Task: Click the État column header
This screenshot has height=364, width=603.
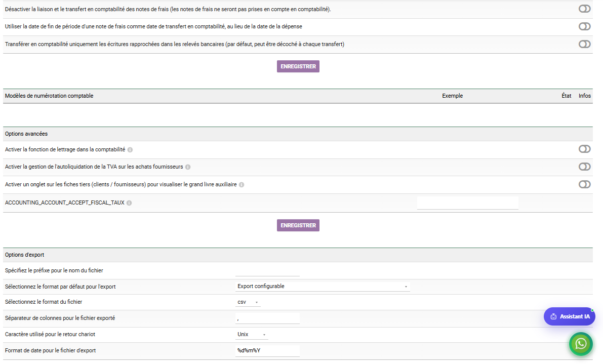Action: (x=566, y=96)
